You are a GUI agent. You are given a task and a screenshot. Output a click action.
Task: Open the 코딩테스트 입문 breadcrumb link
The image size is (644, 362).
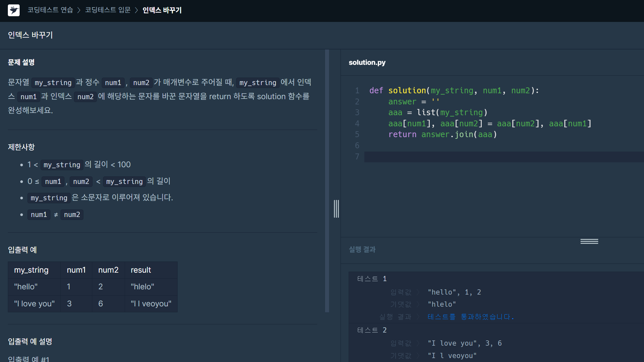(x=108, y=10)
